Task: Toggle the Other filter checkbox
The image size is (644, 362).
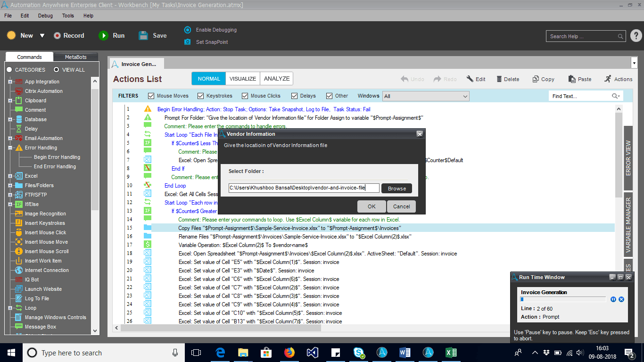Action: pyautogui.click(x=330, y=96)
